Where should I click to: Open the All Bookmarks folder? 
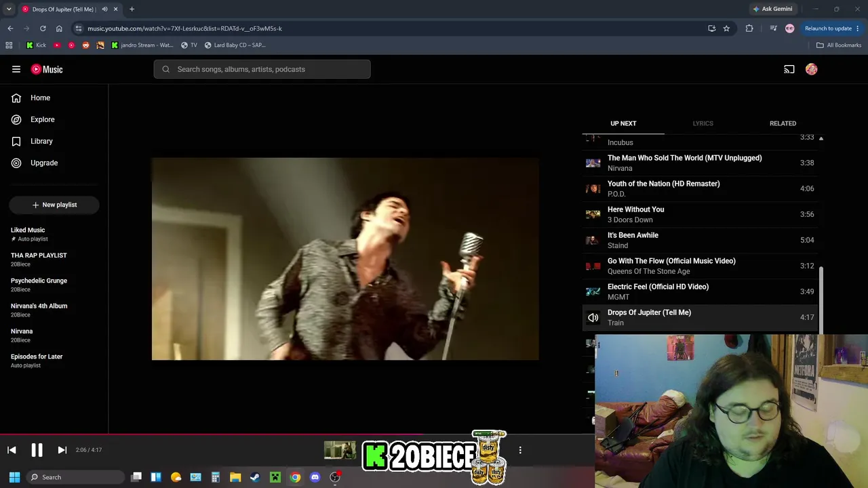point(839,45)
